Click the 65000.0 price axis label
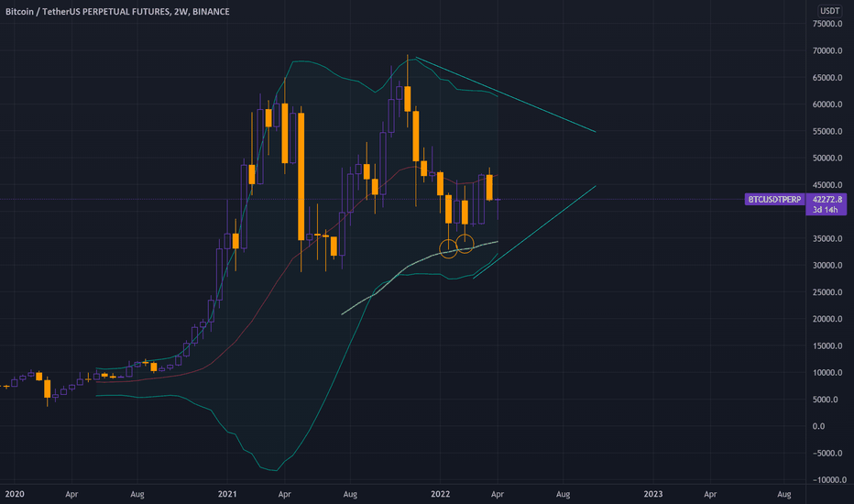The height and width of the screenshot is (504, 854). point(827,77)
